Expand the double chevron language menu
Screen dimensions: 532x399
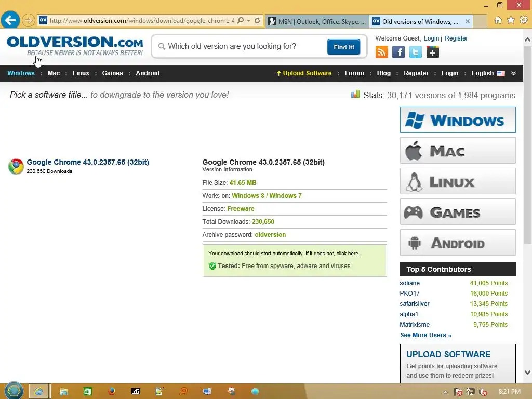point(514,73)
